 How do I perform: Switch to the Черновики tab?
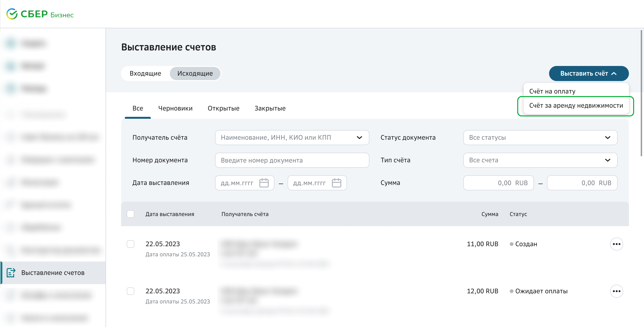pos(175,108)
